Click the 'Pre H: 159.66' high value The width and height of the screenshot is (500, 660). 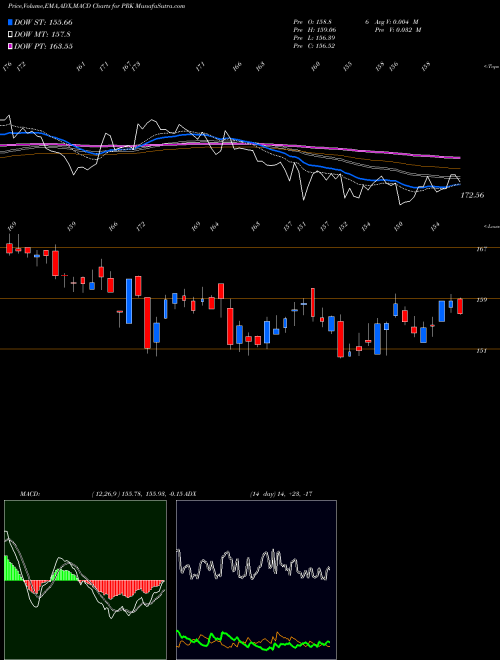(314, 30)
